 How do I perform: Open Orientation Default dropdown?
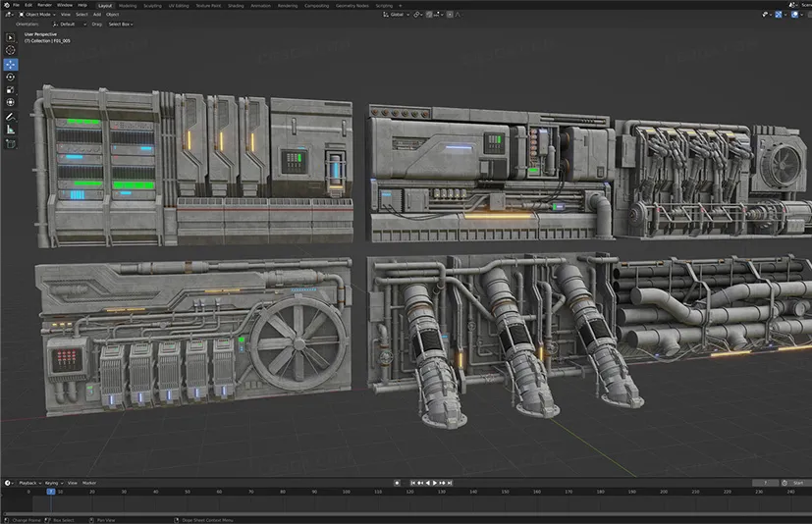pos(70,24)
